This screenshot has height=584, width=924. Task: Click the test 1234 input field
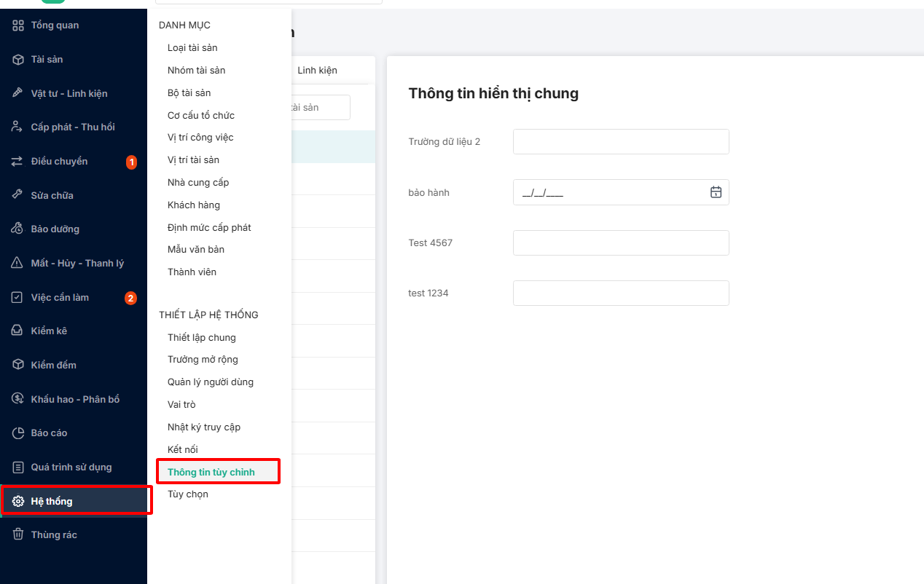point(621,293)
